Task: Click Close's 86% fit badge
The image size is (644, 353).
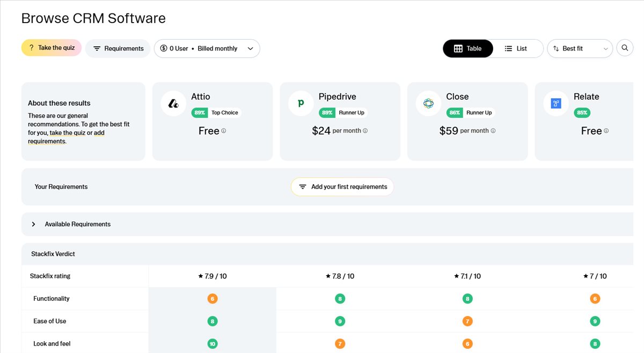Action: (x=455, y=113)
